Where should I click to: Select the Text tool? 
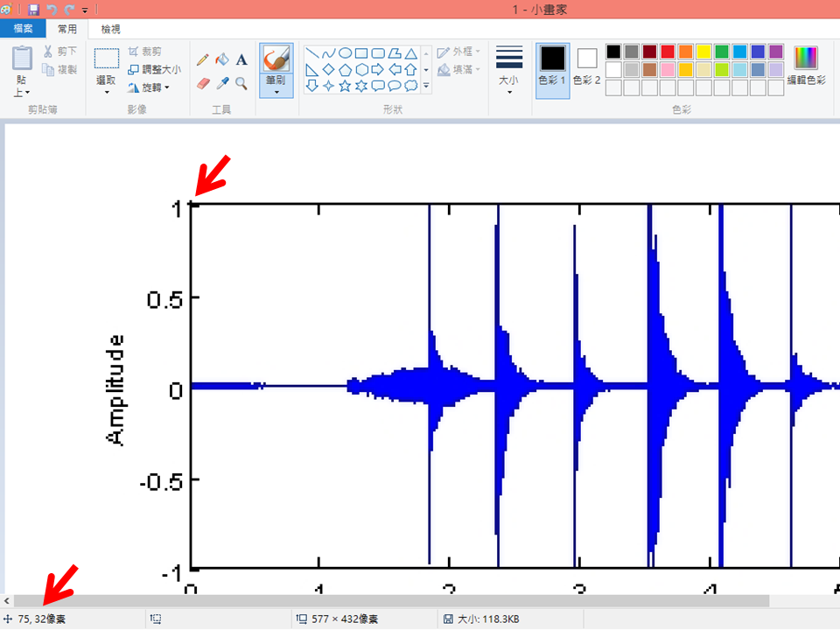241,59
